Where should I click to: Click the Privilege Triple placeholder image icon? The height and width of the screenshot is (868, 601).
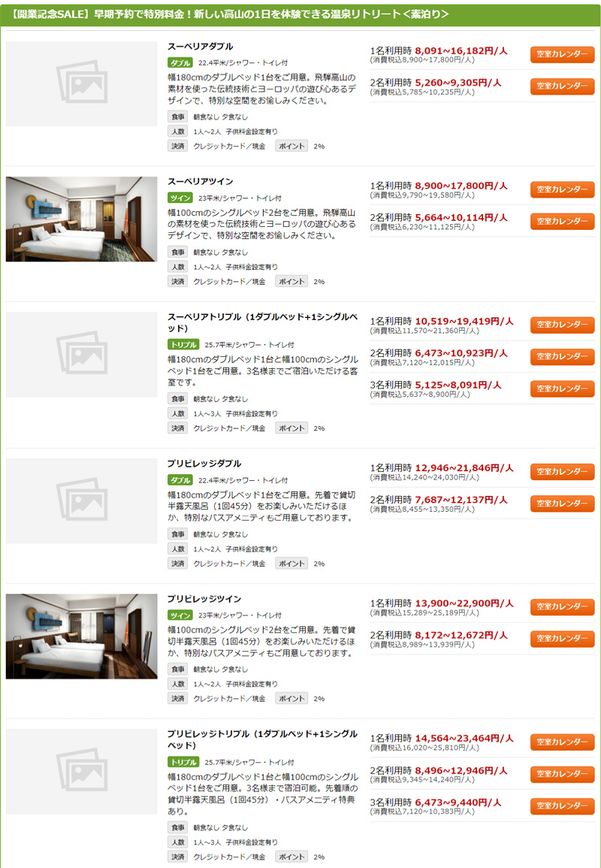coord(81,772)
